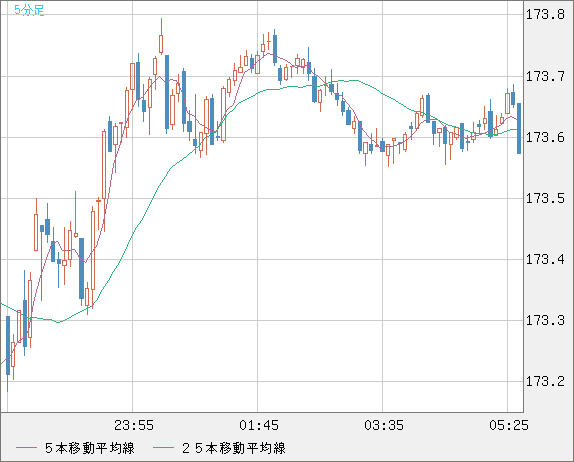Viewport: 574px width, 462px height.
Task: Click the last blue candlestick at right edge
Action: coord(519,128)
